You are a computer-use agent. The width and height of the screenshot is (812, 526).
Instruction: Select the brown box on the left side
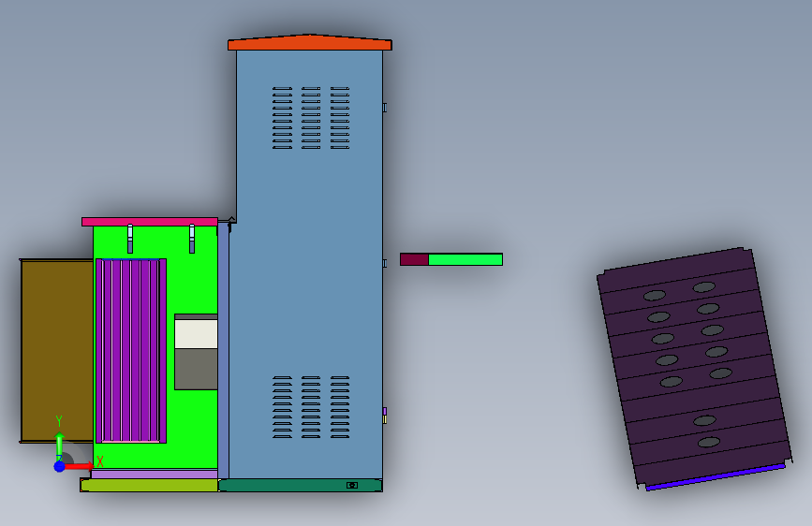[57, 351]
